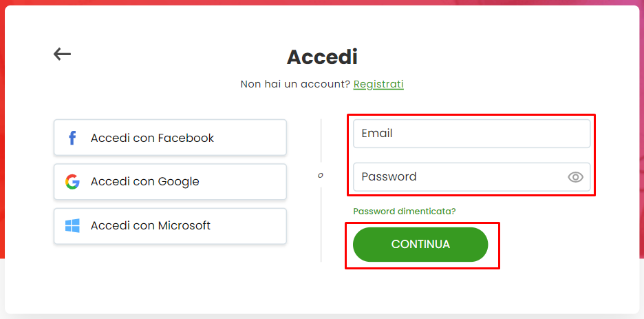The height and width of the screenshot is (319, 644).
Task: Select the 'Password' placeholder text
Action: click(x=389, y=177)
